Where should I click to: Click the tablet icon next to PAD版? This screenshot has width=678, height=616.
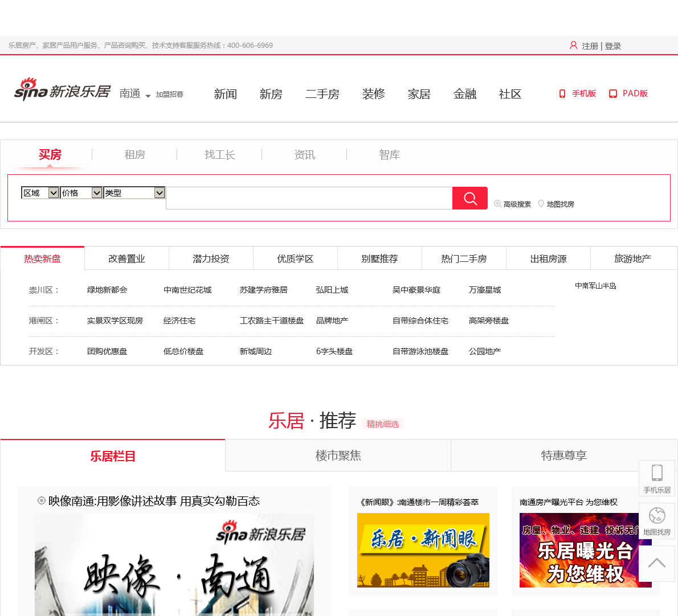point(612,94)
